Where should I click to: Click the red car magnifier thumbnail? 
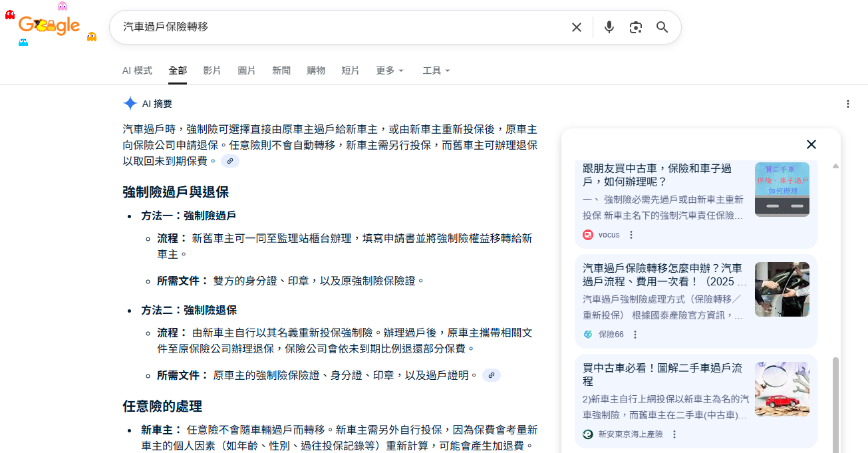point(782,389)
